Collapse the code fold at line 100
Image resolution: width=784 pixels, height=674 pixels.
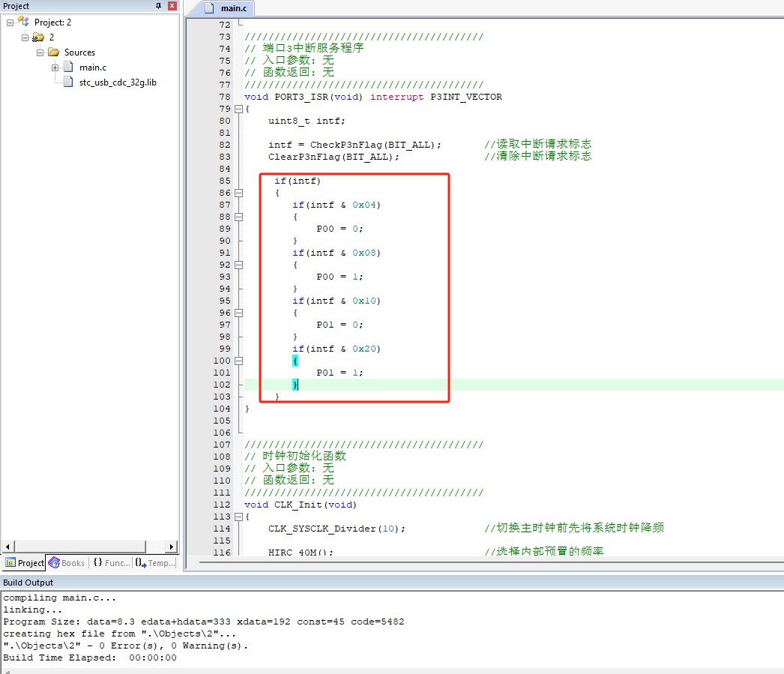pos(239,361)
